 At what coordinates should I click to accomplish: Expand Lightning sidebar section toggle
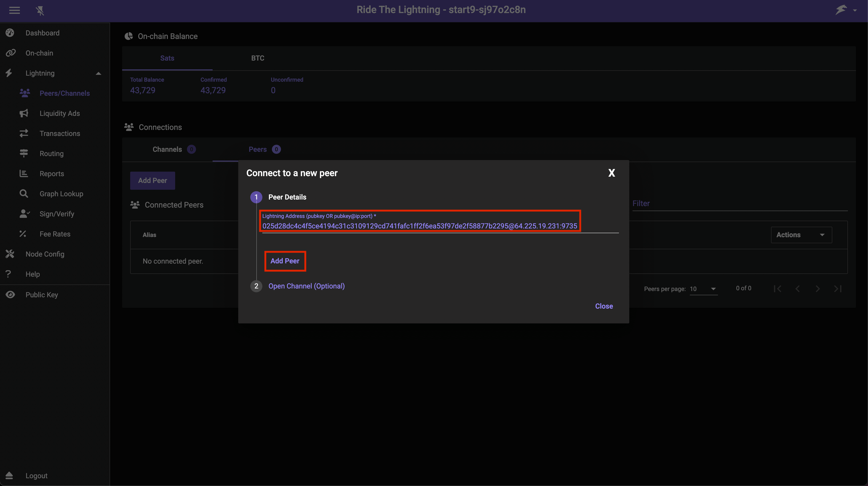point(97,73)
